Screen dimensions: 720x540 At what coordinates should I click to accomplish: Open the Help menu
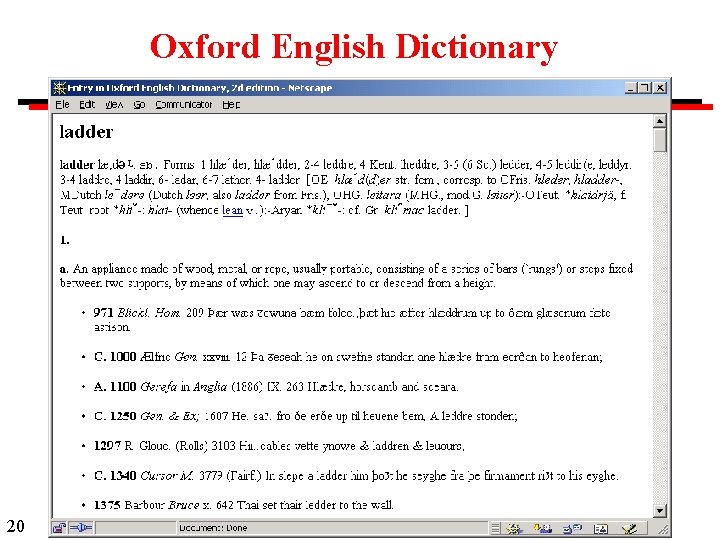[231, 105]
